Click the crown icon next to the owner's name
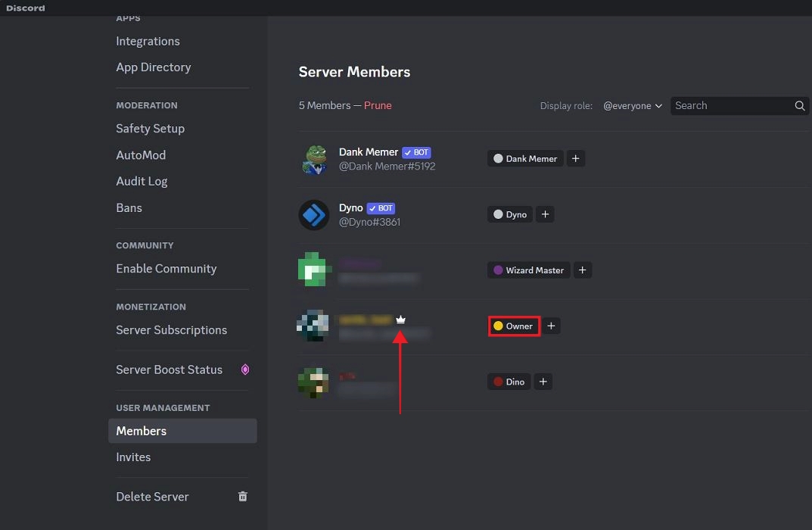The height and width of the screenshot is (530, 812). tap(400, 320)
